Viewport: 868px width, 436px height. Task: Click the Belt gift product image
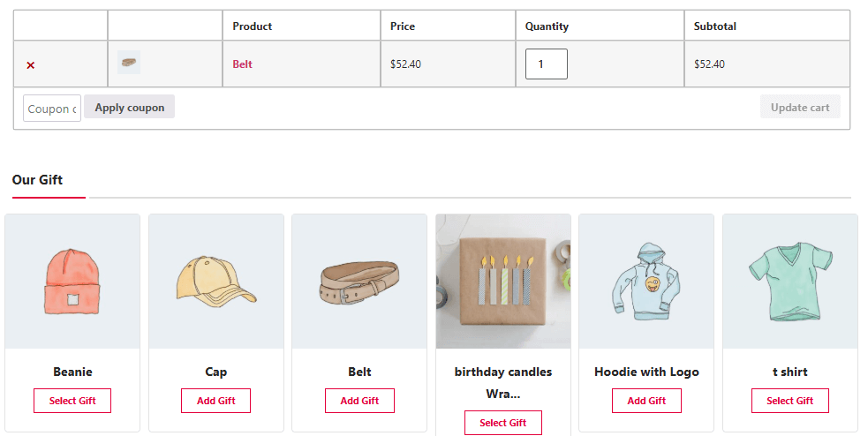[x=359, y=282]
